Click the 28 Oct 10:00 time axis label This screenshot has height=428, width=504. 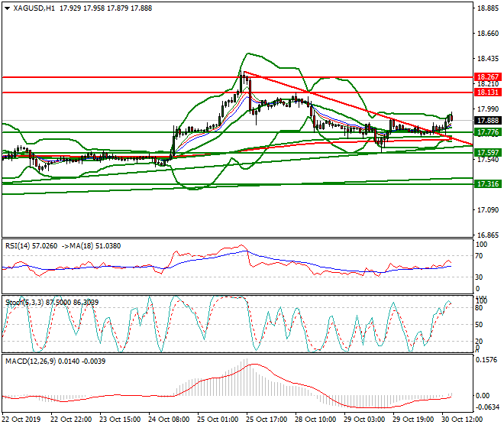pyautogui.click(x=315, y=420)
